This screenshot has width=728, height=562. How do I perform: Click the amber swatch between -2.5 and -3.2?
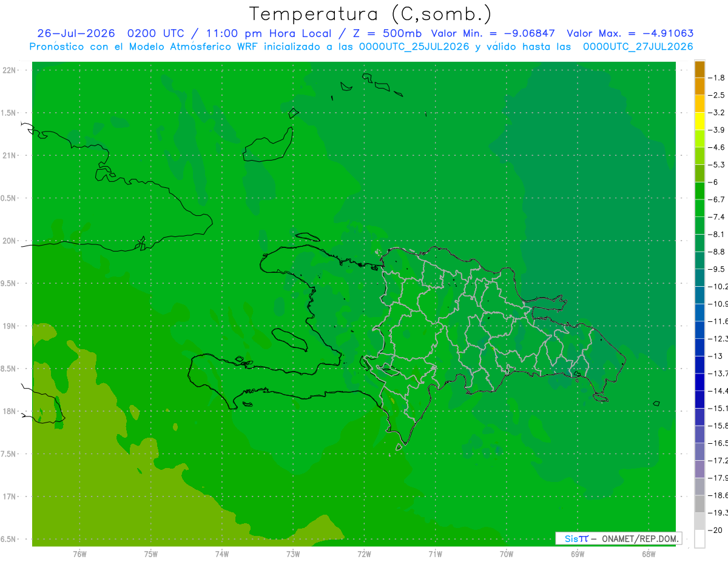(x=699, y=104)
